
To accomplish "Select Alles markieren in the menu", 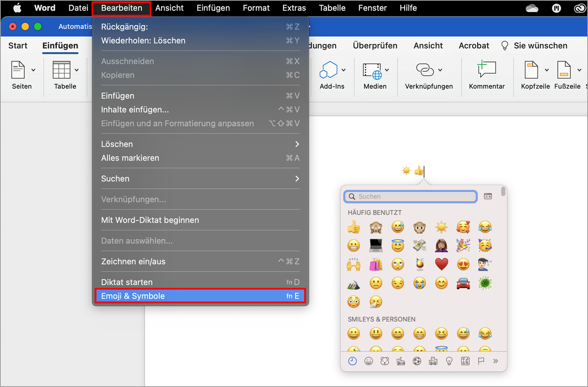I will (200, 158).
